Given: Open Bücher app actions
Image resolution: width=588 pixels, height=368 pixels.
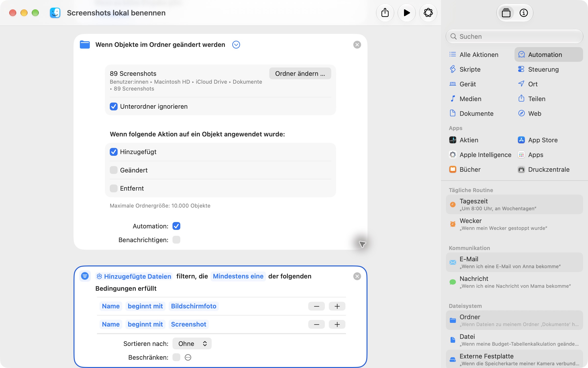Looking at the screenshot, I should tap(465, 170).
